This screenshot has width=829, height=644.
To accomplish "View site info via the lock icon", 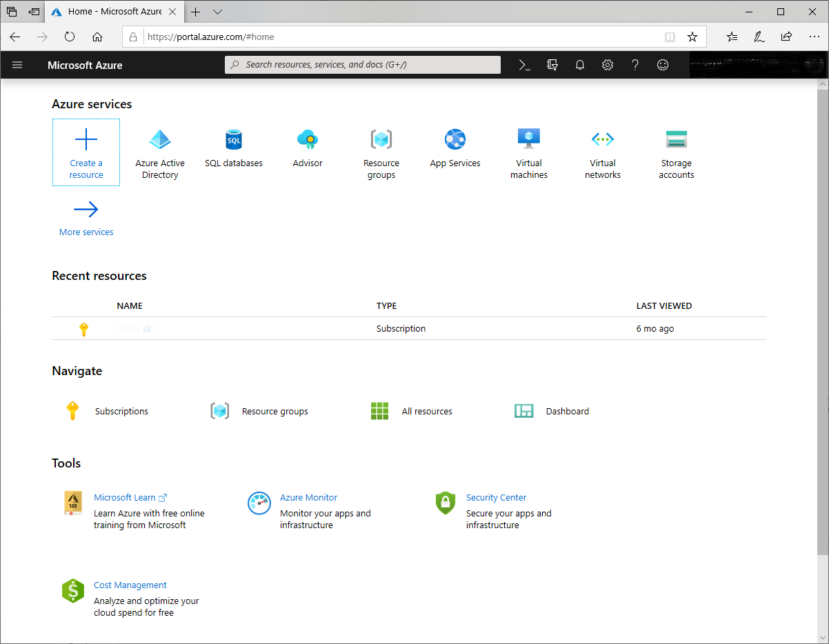I will click(x=134, y=37).
